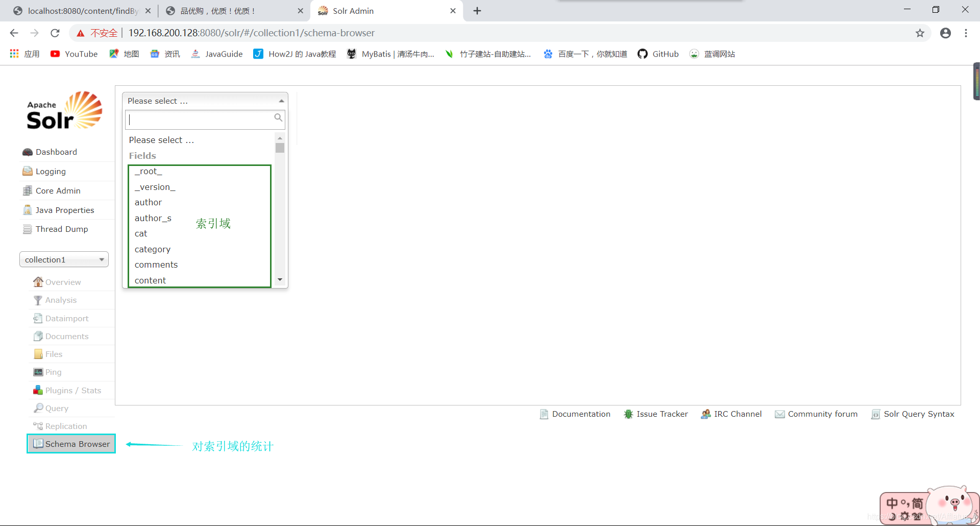The image size is (980, 526).
Task: Click the Dataimport icon
Action: click(x=38, y=318)
